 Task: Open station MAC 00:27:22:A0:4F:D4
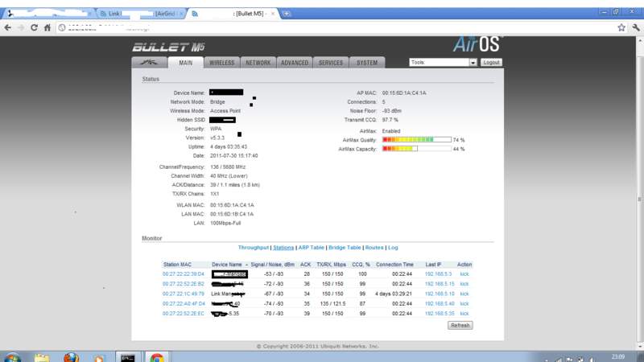pyautogui.click(x=184, y=304)
